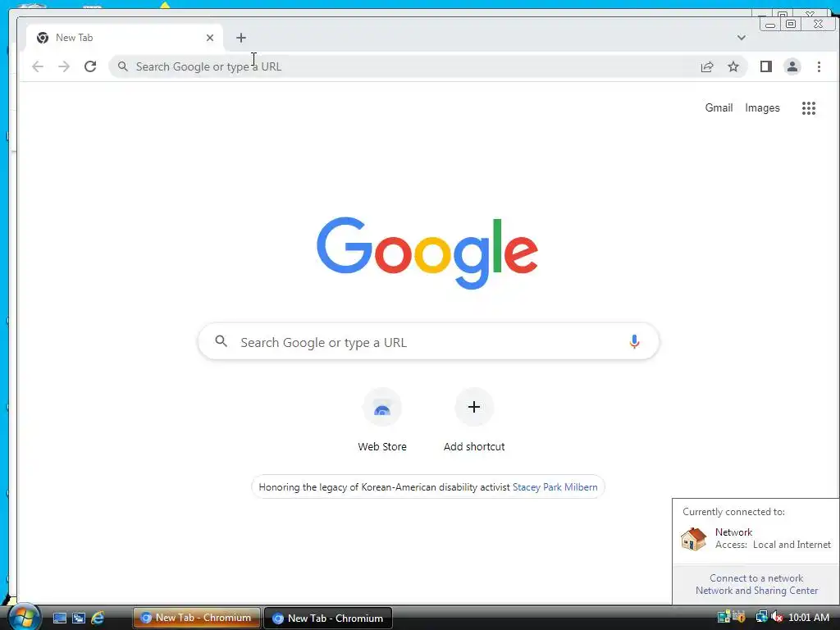Click the muted volume tray icon
This screenshot has height=630, width=840.
(777, 617)
